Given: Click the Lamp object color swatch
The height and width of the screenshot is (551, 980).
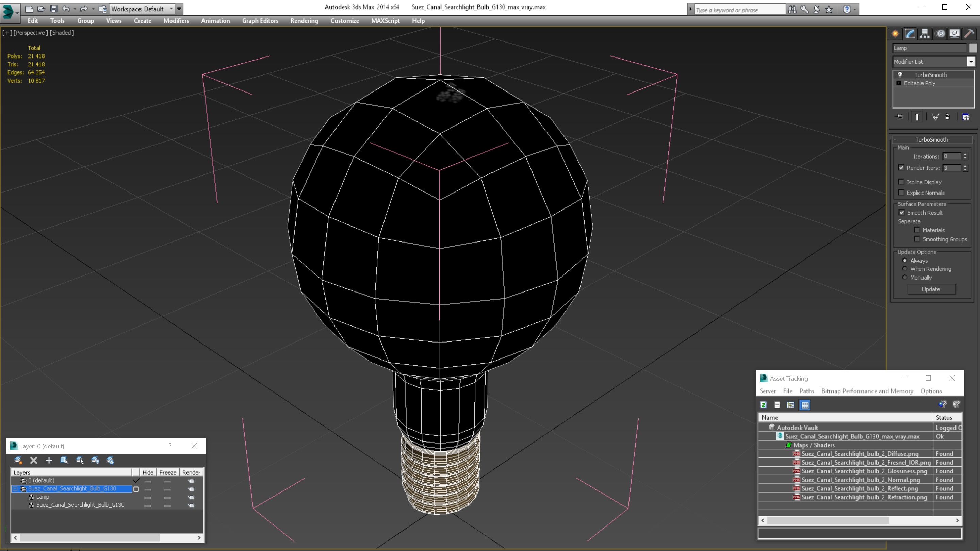Looking at the screenshot, I should tap(973, 48).
